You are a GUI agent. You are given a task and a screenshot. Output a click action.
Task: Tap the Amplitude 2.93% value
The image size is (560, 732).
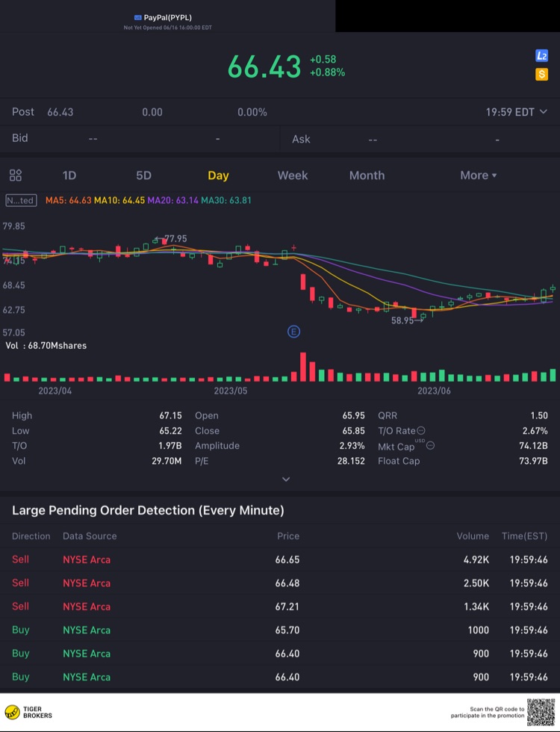[x=352, y=445]
